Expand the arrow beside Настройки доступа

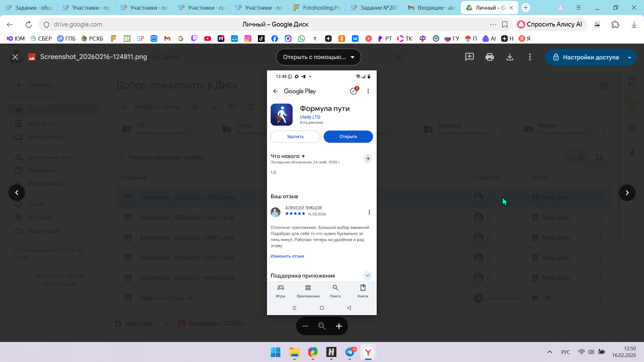[629, 57]
